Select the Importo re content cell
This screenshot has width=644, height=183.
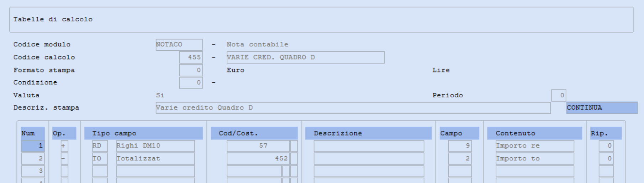(535, 146)
